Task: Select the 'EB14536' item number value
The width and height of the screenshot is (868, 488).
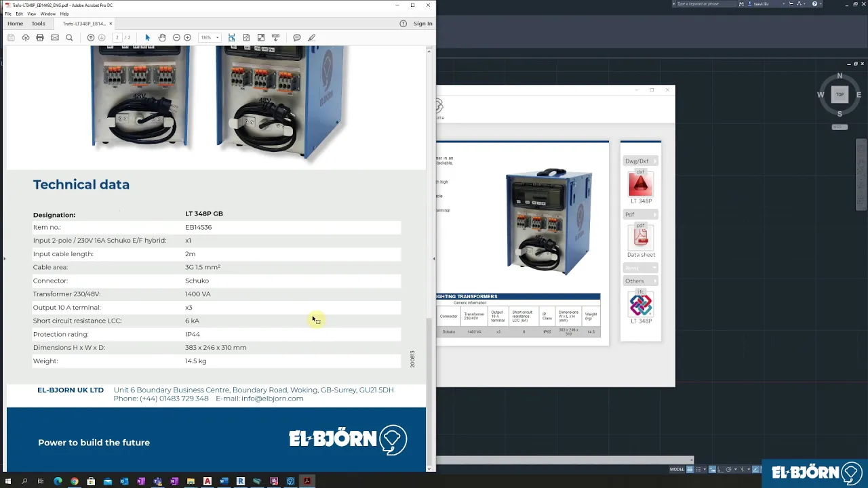Action: coord(199,227)
